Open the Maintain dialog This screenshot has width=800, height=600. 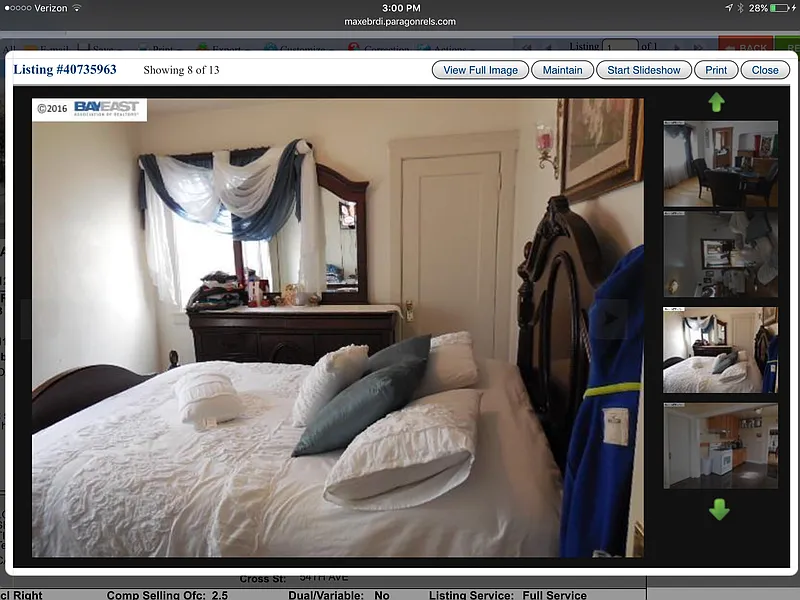click(x=562, y=70)
